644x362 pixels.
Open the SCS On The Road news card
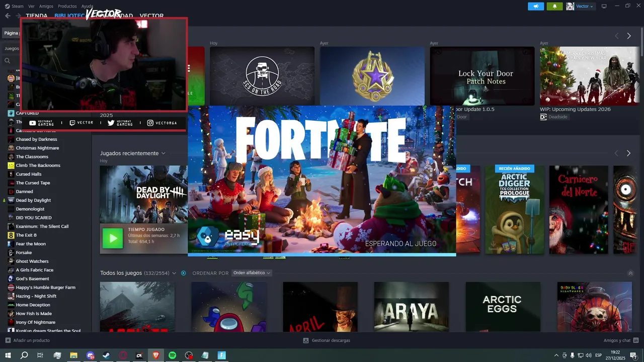(x=262, y=76)
